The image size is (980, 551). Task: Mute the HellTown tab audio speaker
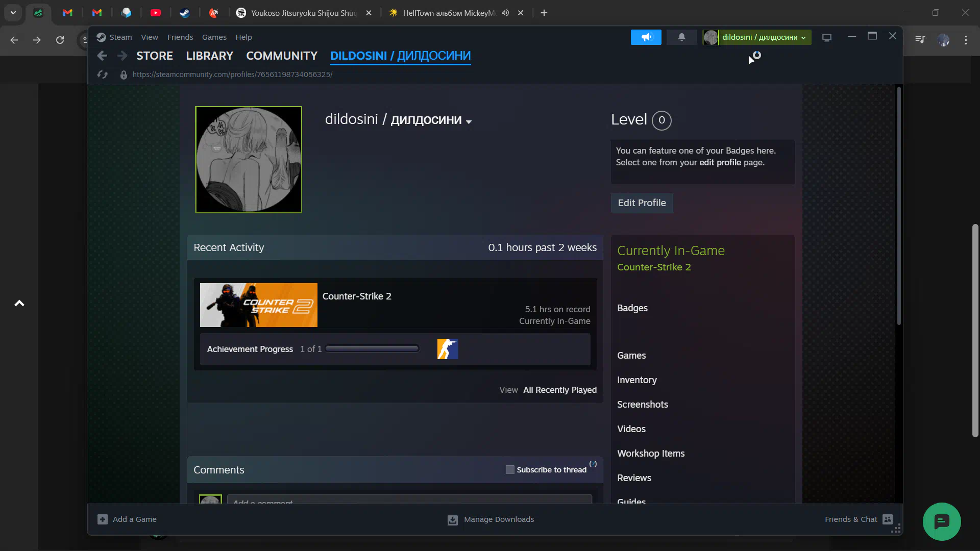click(x=505, y=13)
